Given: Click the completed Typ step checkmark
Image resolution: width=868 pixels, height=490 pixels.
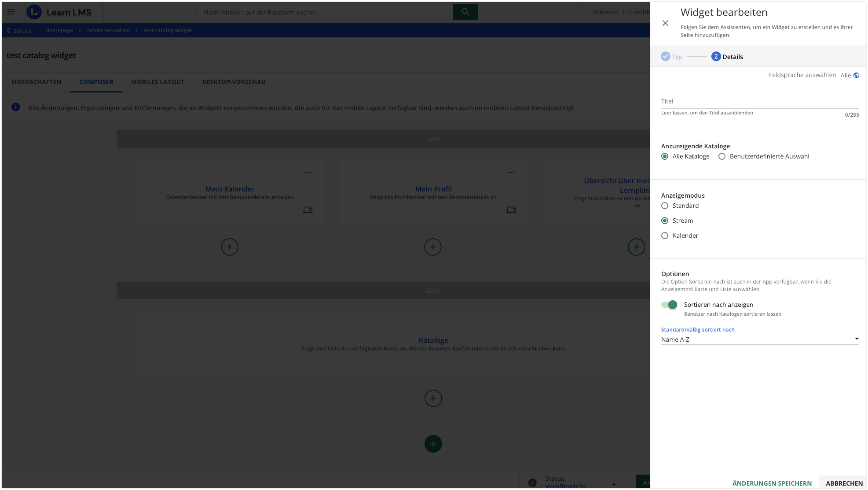Looking at the screenshot, I should (665, 56).
